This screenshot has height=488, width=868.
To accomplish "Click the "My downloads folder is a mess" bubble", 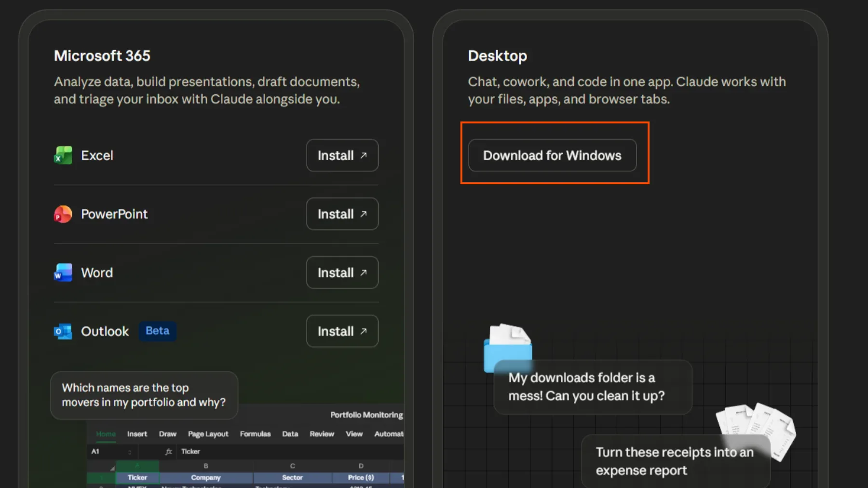I will [x=593, y=387].
